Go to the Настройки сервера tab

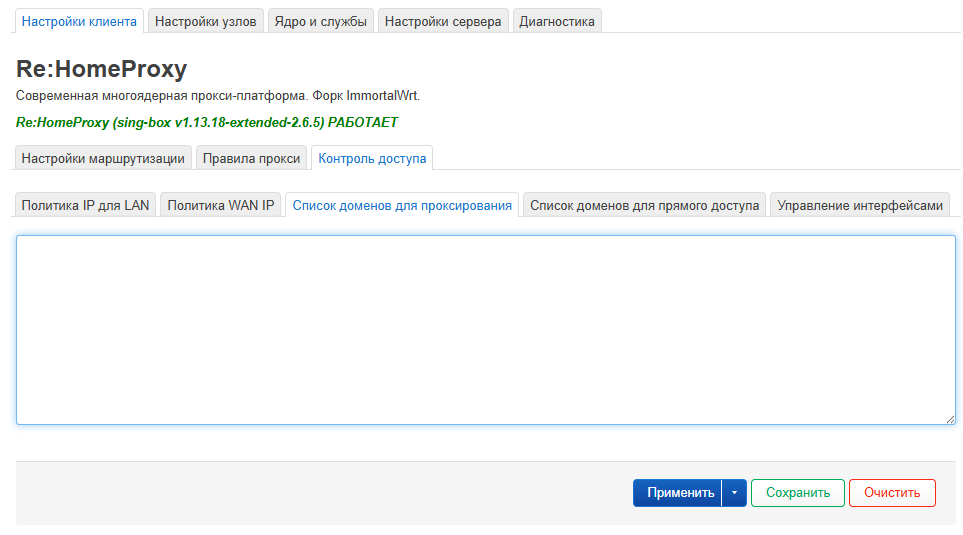click(x=443, y=21)
